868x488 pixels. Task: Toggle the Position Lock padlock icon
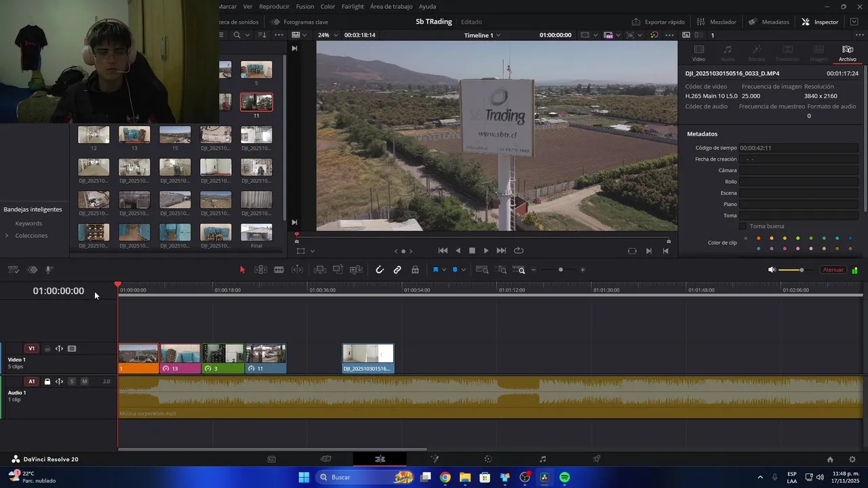tap(415, 270)
